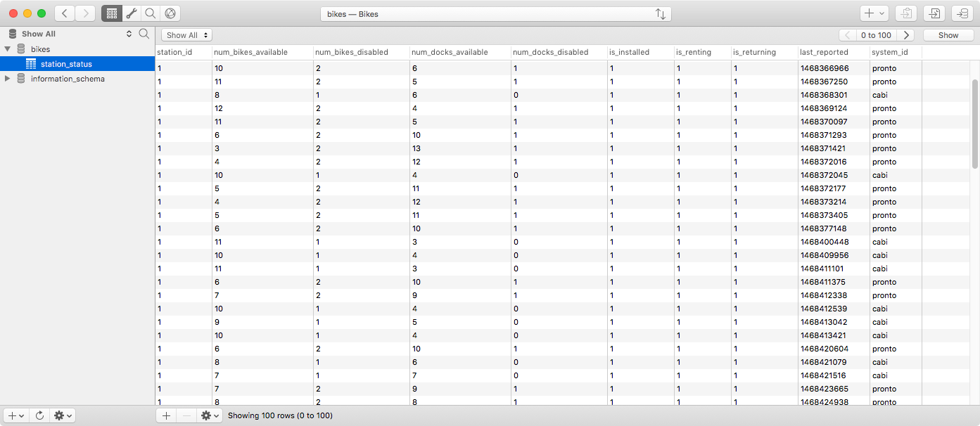Click the circular diagram icon in toolbar
Image resolution: width=980 pixels, height=426 pixels.
(170, 13)
